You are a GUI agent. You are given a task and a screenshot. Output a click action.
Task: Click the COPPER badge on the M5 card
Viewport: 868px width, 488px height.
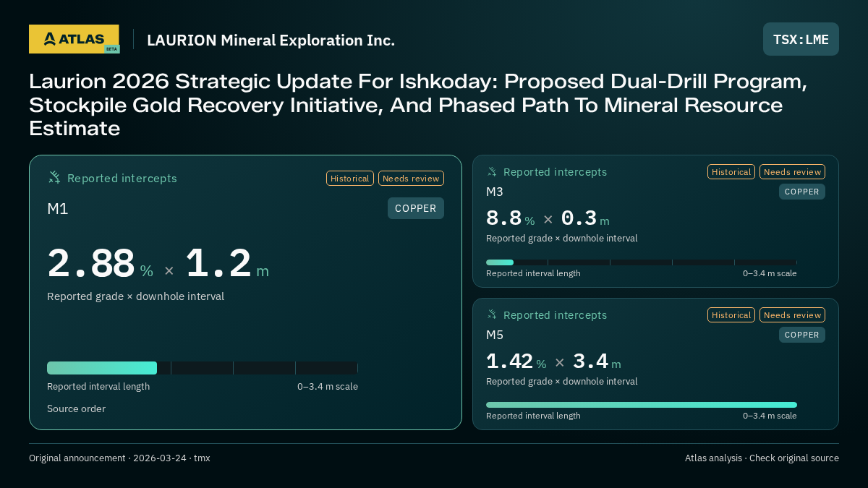(802, 335)
